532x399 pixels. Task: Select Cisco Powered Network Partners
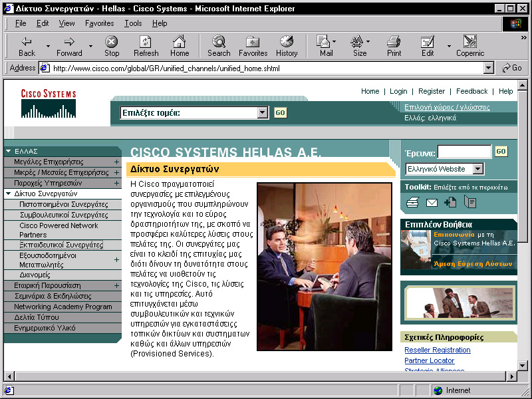click(x=59, y=230)
